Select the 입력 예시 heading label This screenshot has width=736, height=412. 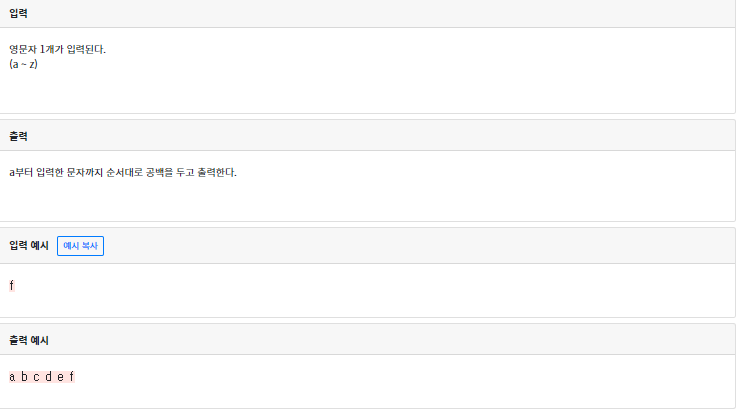click(29, 245)
